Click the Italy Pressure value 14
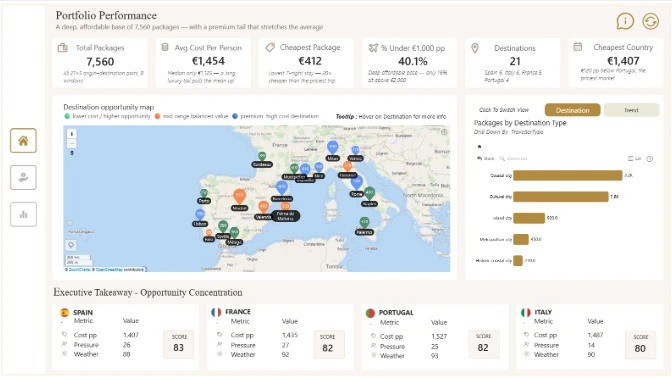 click(591, 345)
